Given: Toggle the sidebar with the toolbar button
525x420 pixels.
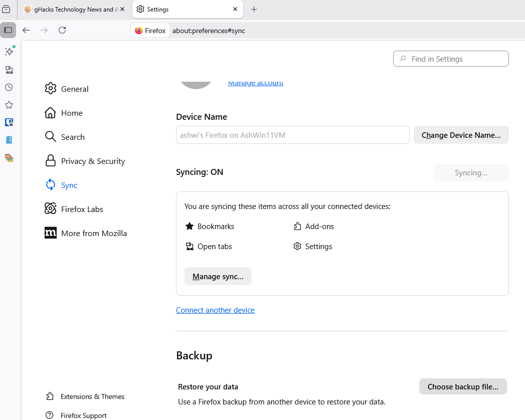Looking at the screenshot, I should 8,30.
